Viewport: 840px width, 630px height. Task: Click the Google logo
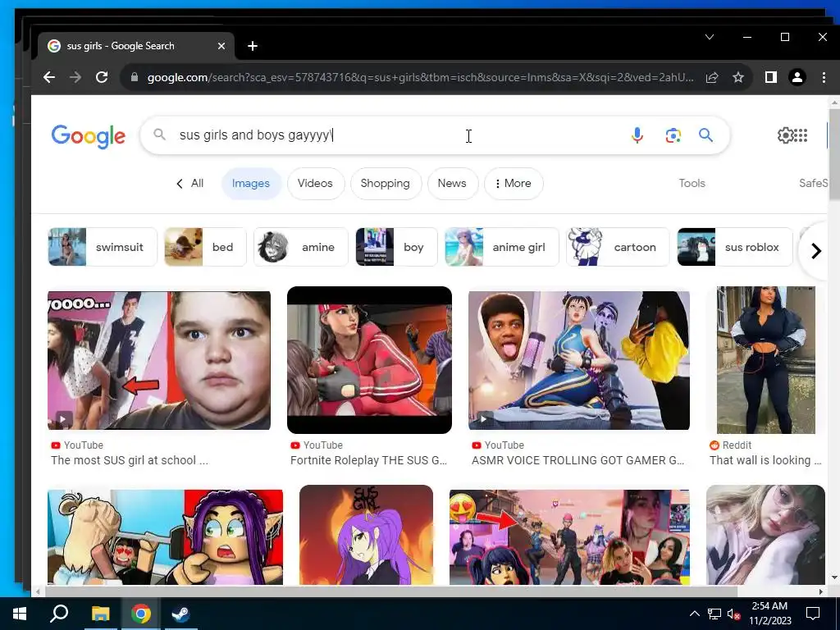89,135
